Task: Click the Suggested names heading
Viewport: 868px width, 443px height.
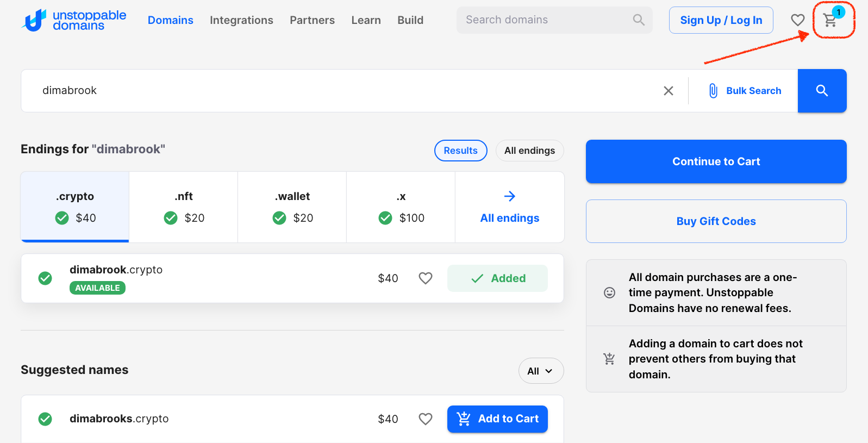Action: [74, 370]
